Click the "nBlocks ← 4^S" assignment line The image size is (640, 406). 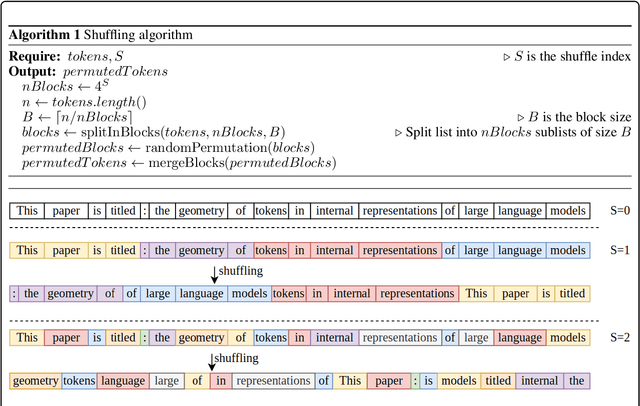coord(63,87)
